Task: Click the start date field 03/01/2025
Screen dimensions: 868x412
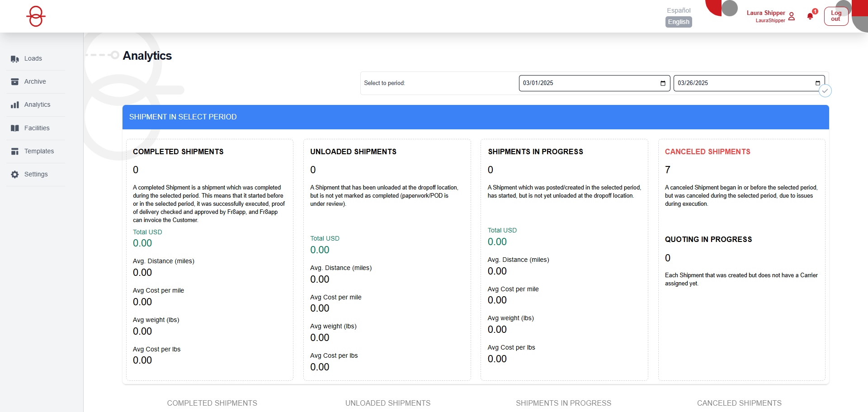Action: [x=594, y=83]
